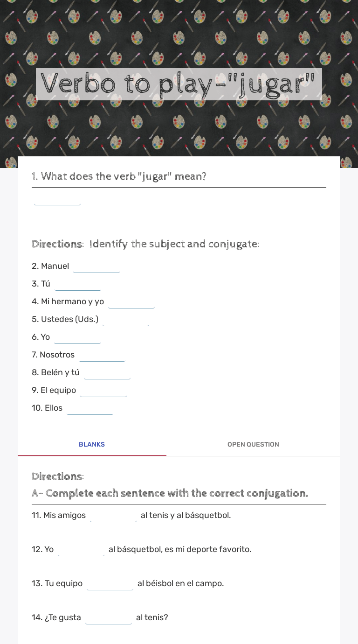The height and width of the screenshot is (644, 358).
Task: Click the worksheet title Verbo to play jugar
Action: tap(179, 84)
